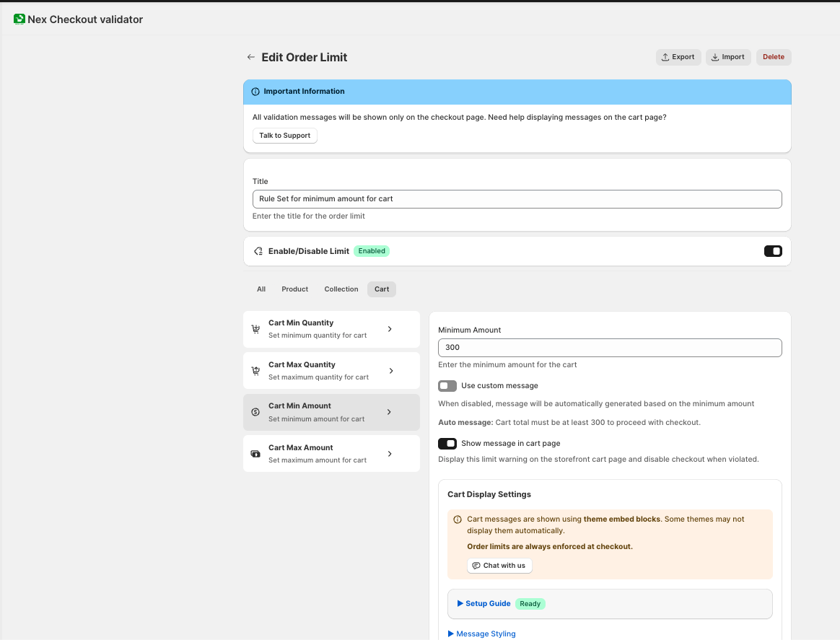Click the dollar icon for Cart Min Amount
Viewport: 840px width, 640px height.
tap(255, 412)
